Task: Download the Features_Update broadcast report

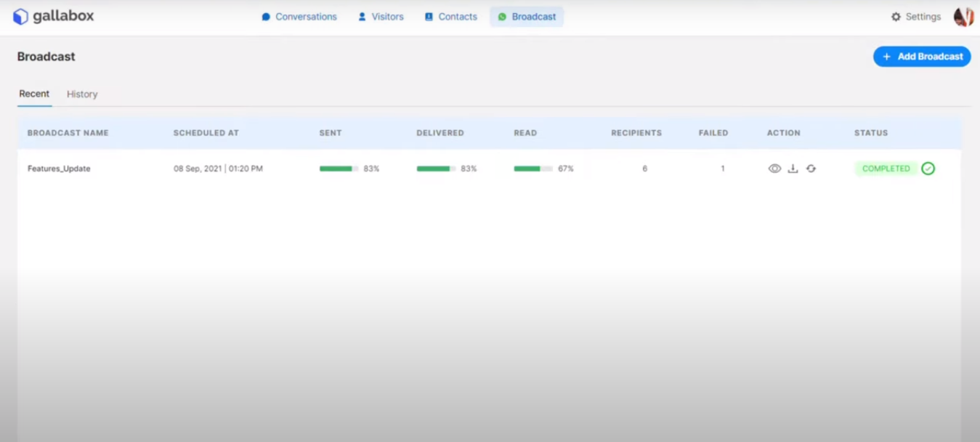Action: [793, 169]
